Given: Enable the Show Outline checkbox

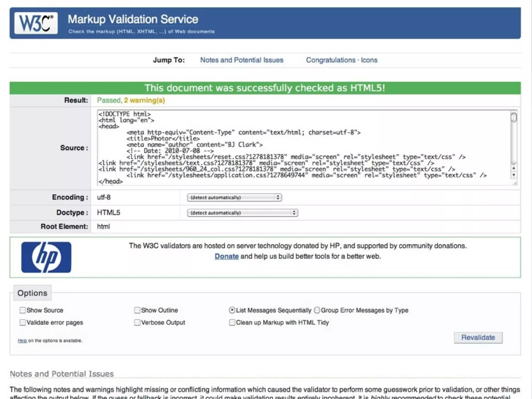Looking at the screenshot, I should [137, 310].
